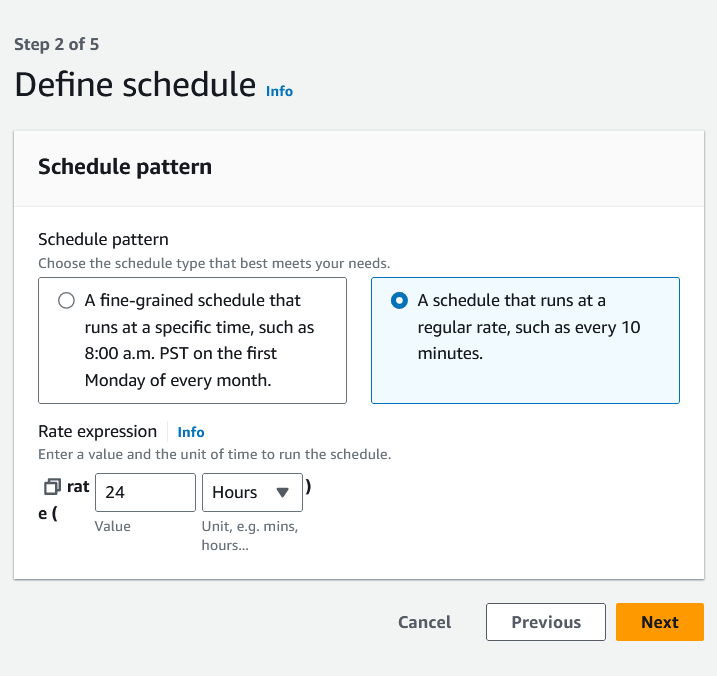
Task: Open the Hours unit dropdown
Action: [252, 493]
